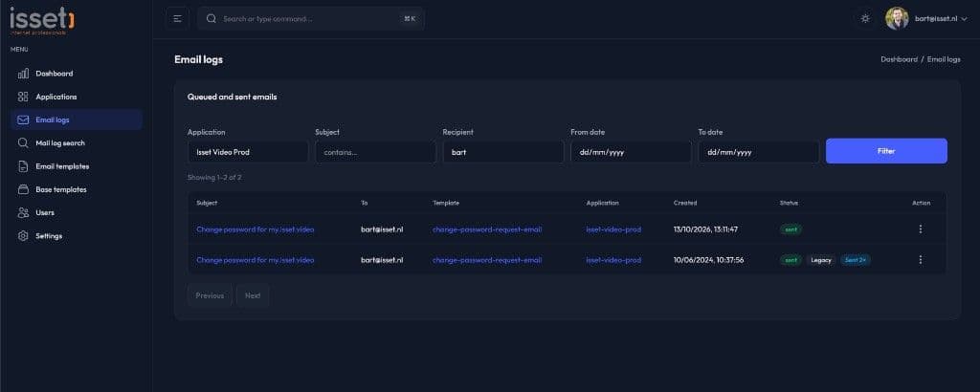This screenshot has height=392, width=980.
Task: Click the search magnifier icon in top bar
Action: pos(212,19)
